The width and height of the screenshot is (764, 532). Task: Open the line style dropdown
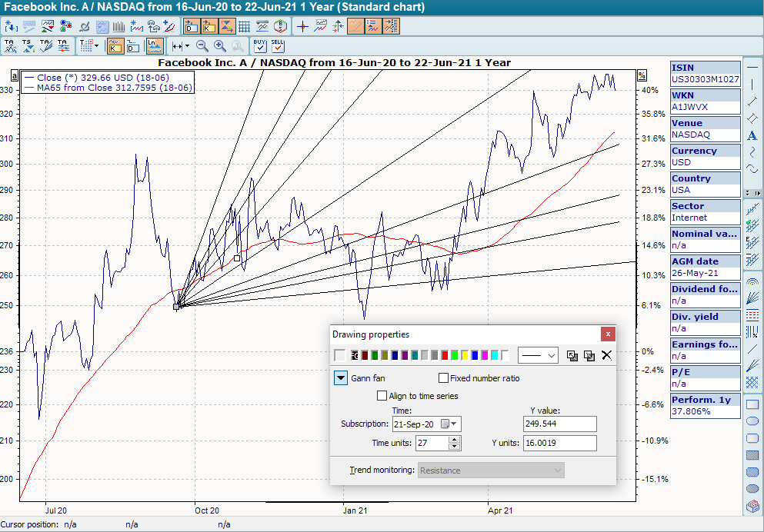[x=538, y=355]
